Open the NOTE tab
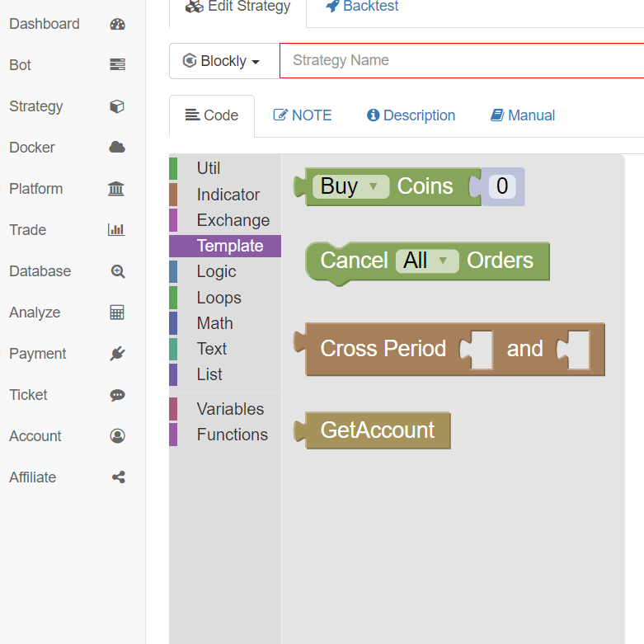The height and width of the screenshot is (644, 644). pos(303,115)
